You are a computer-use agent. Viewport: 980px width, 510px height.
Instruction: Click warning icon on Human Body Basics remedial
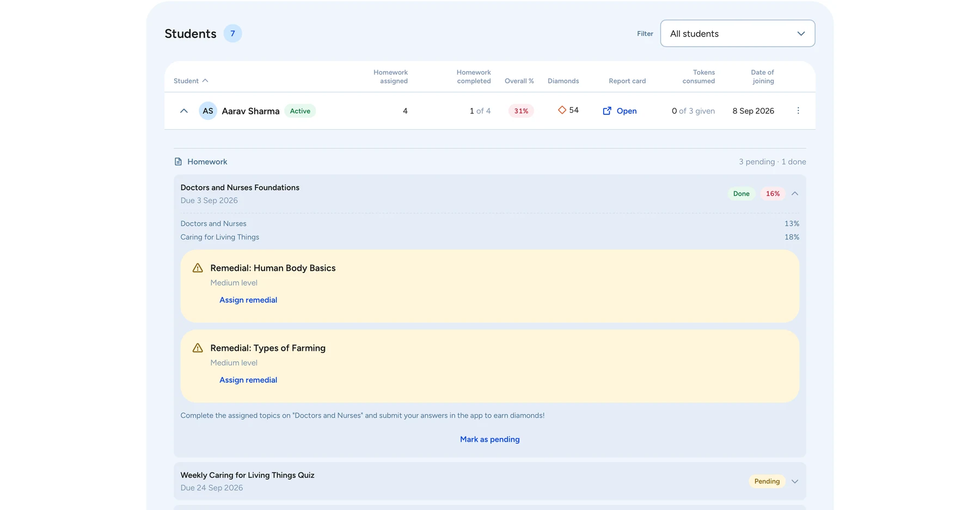click(198, 268)
